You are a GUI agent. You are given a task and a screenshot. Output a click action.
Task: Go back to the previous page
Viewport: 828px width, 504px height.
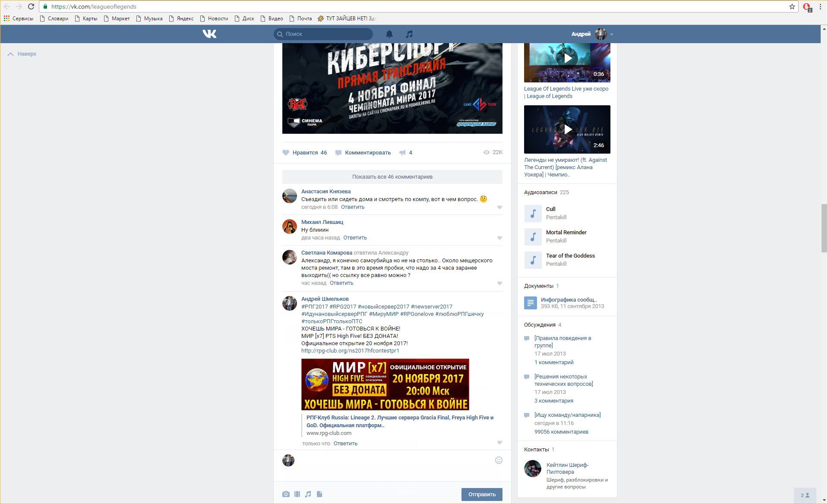point(7,6)
